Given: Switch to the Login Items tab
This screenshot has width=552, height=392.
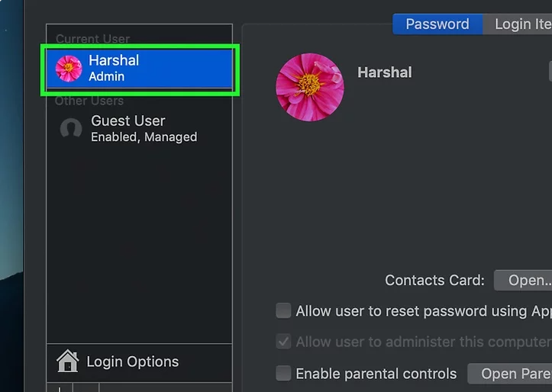Looking at the screenshot, I should coord(521,24).
